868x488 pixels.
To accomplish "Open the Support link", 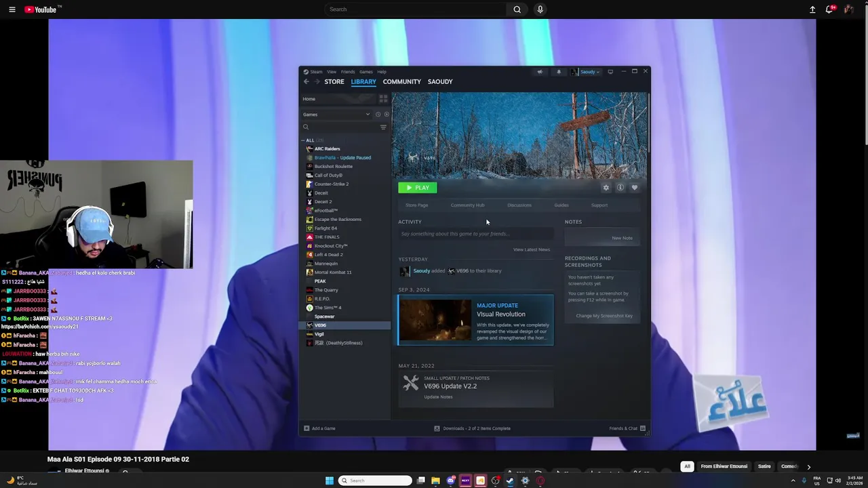I will [x=599, y=205].
